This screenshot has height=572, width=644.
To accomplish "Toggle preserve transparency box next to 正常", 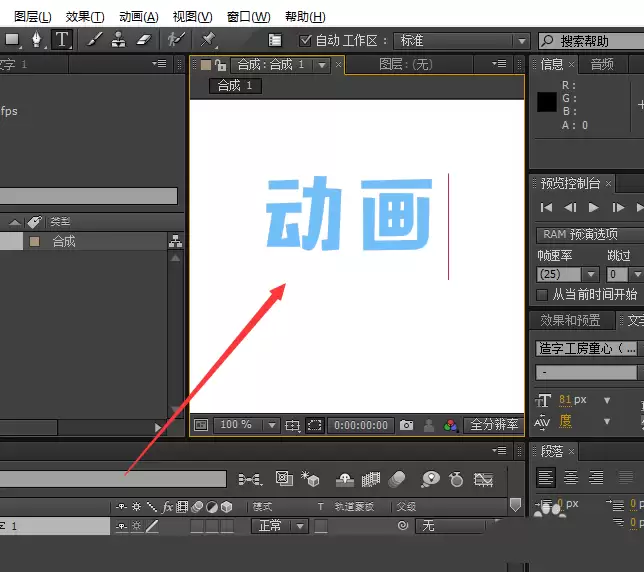I will (320, 526).
